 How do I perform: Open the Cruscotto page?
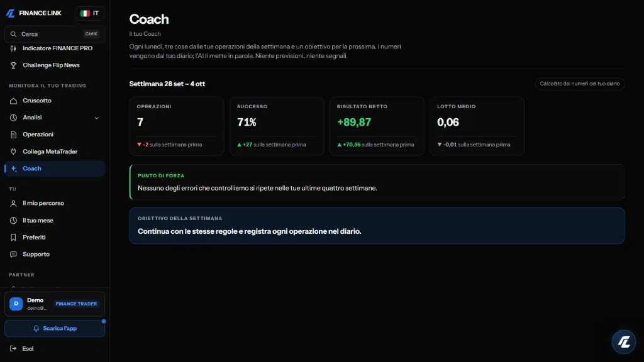click(55, 101)
